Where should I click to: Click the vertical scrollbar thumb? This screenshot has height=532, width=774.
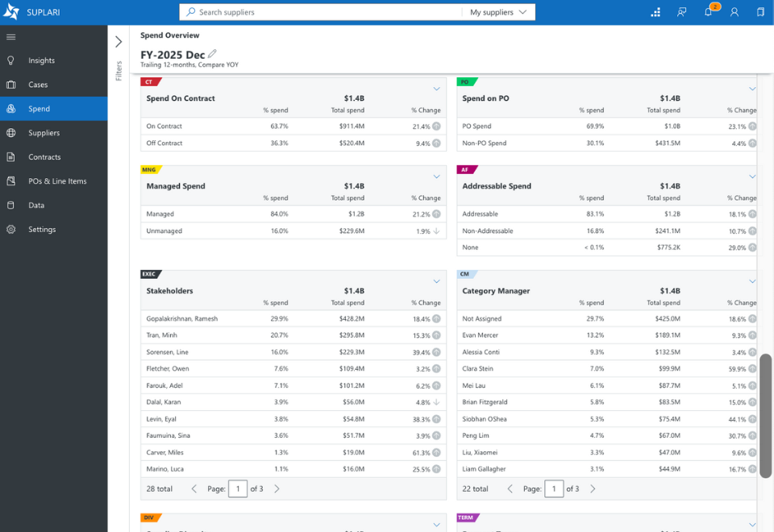coord(766,416)
